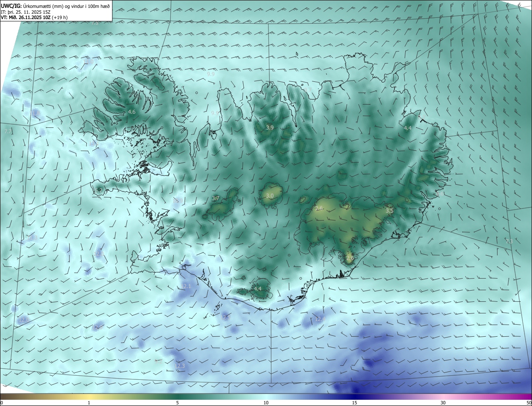
Task: Click the 4.6 value on the Westfjords
Action: click(132, 112)
